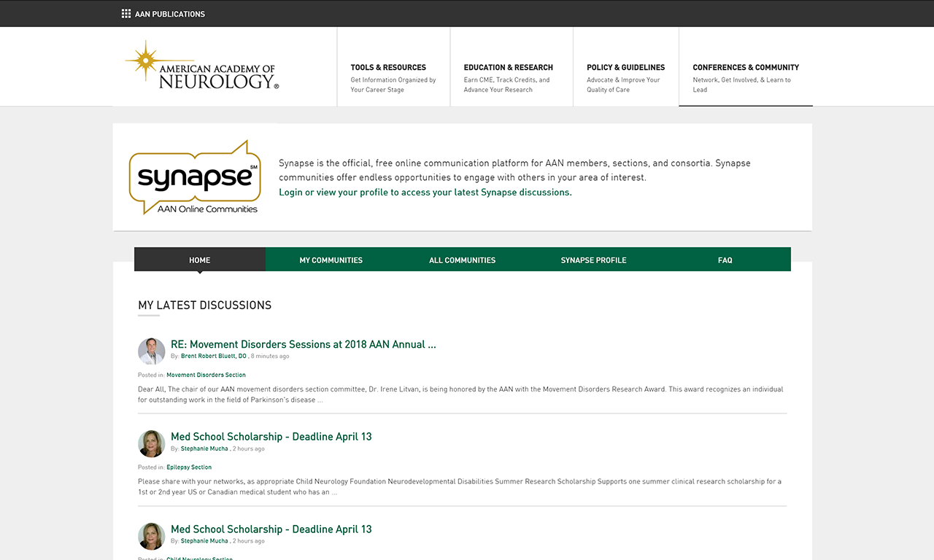Select the Home tab

[200, 260]
